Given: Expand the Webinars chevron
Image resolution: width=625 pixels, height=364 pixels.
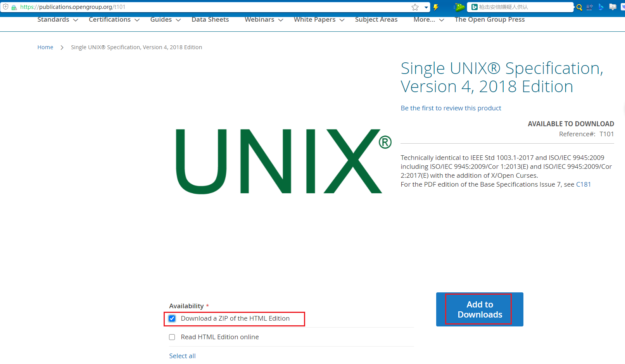Looking at the screenshot, I should [x=281, y=20].
